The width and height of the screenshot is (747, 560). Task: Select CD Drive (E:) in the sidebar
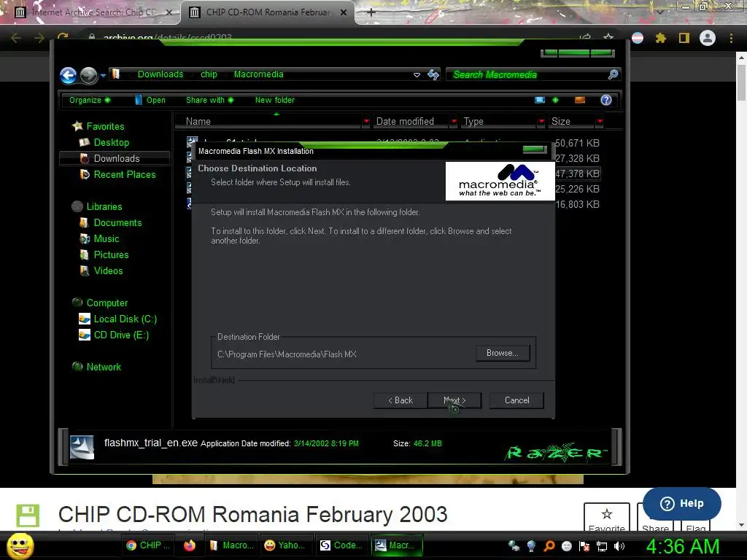[121, 335]
